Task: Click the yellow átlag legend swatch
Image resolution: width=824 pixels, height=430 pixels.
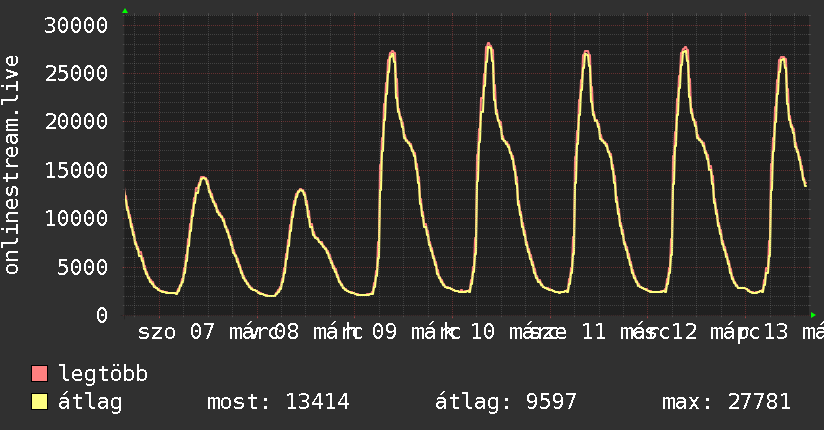Action: 40,402
